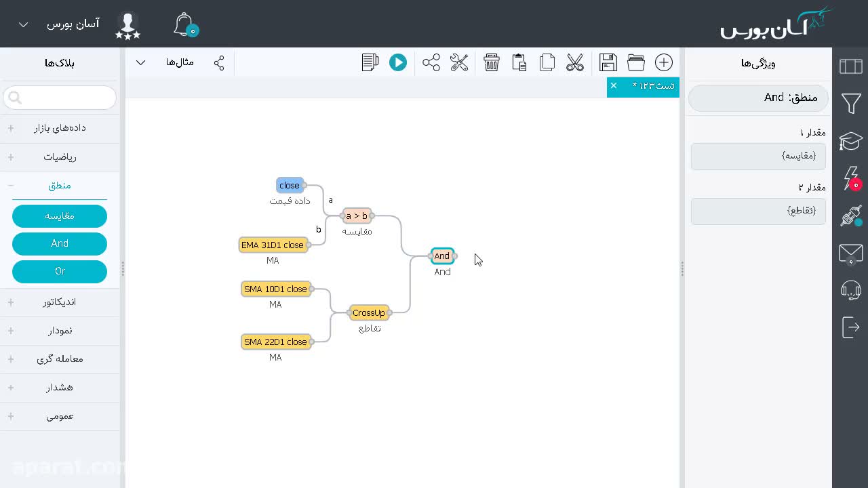Expand the داده‌های بازار category
Image resolution: width=868 pixels, height=488 pixels.
(60, 127)
